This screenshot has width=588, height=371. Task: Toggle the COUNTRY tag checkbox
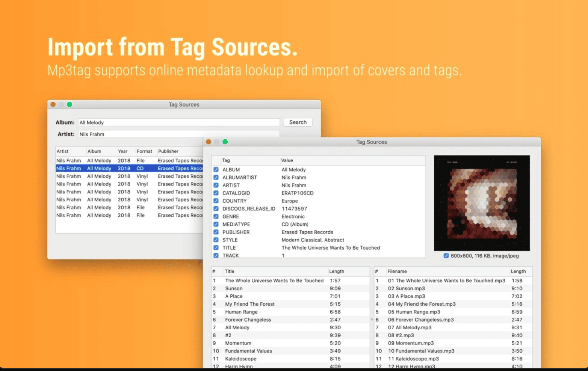(216, 201)
